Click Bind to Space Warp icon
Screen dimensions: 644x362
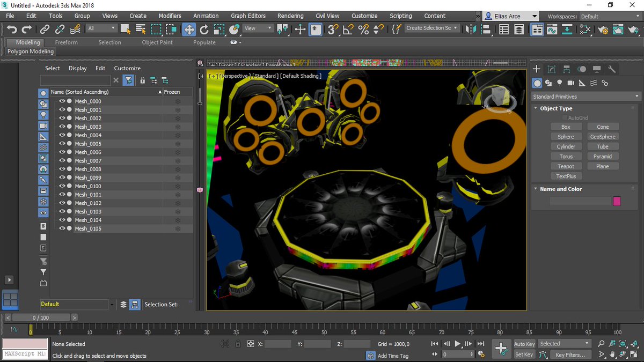[76, 29]
